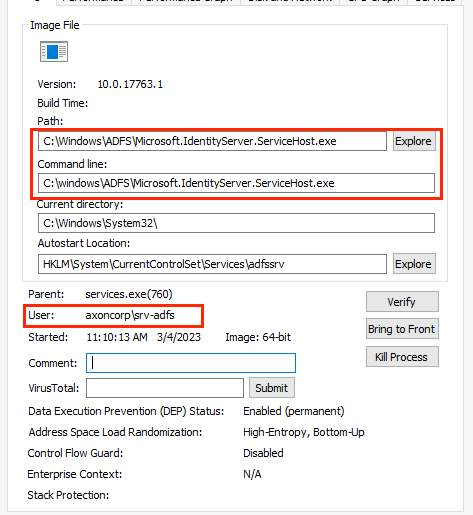Click the Image: 64-bit label

[x=258, y=337]
